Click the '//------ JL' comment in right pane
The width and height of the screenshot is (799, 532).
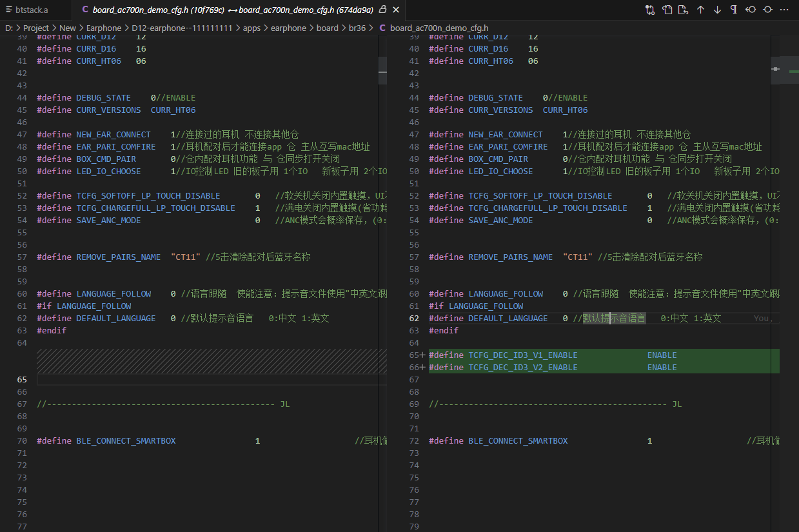pyautogui.click(x=555, y=404)
